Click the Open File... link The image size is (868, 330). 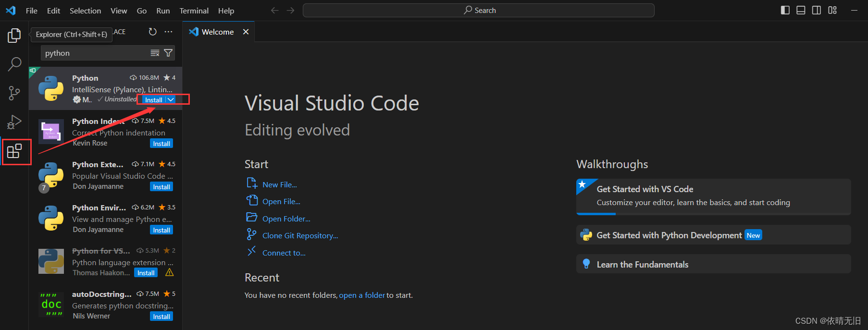pos(281,202)
